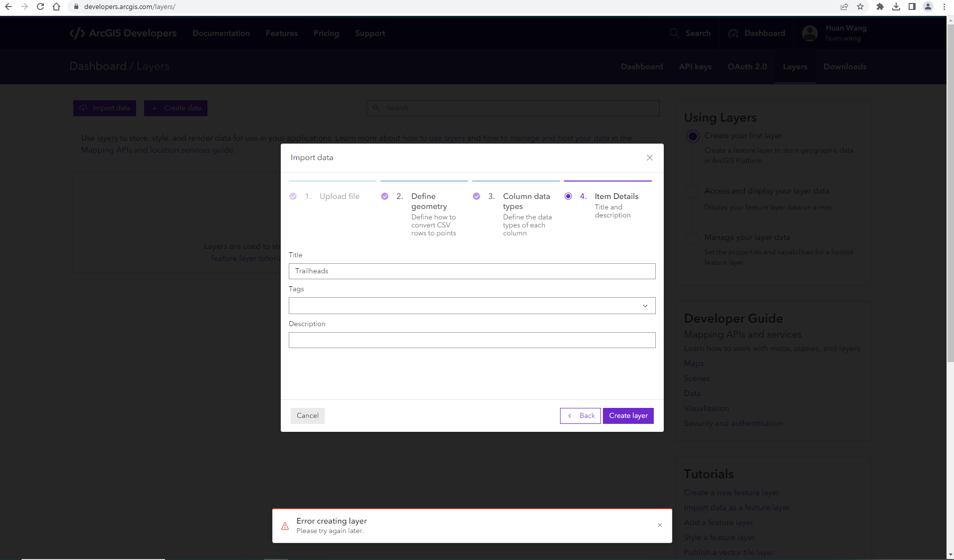Click the site lock icon in address bar
954x560 pixels.
pos(76,6)
